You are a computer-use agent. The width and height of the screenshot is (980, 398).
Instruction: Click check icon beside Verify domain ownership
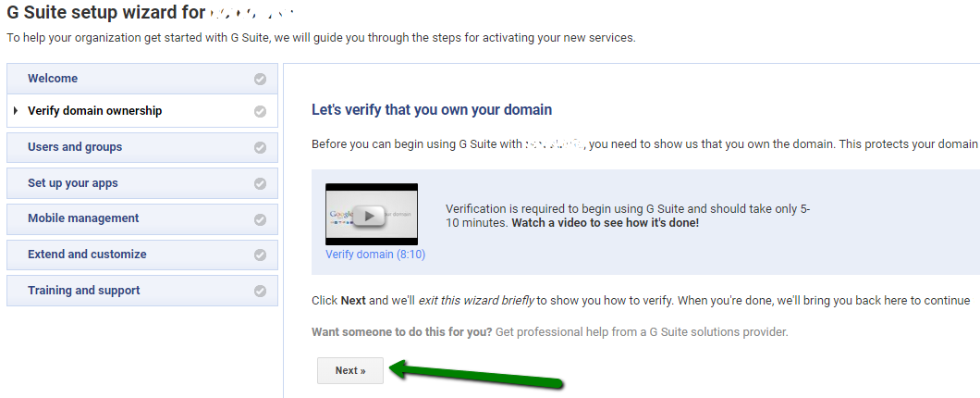(x=260, y=111)
